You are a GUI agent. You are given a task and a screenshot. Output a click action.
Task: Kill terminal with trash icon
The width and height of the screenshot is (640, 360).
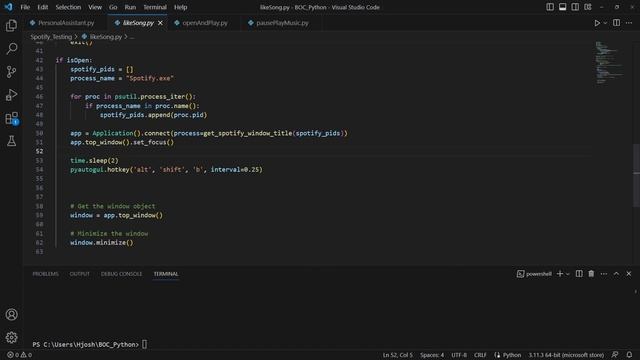tap(591, 274)
